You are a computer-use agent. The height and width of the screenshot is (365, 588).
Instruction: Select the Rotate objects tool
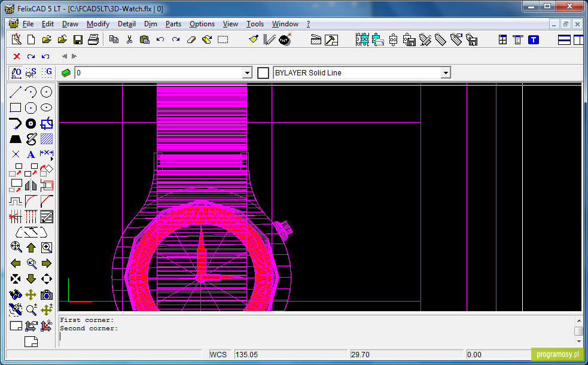pos(46,170)
